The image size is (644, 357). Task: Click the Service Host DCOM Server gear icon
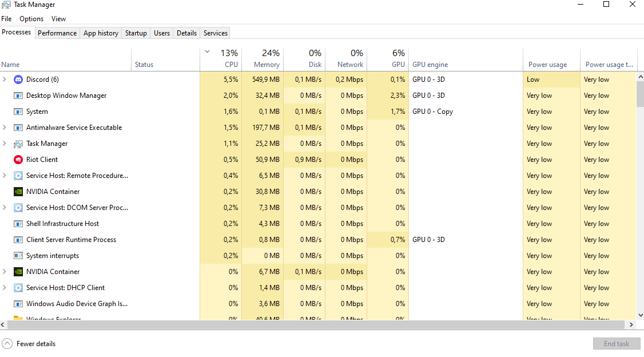click(x=18, y=208)
